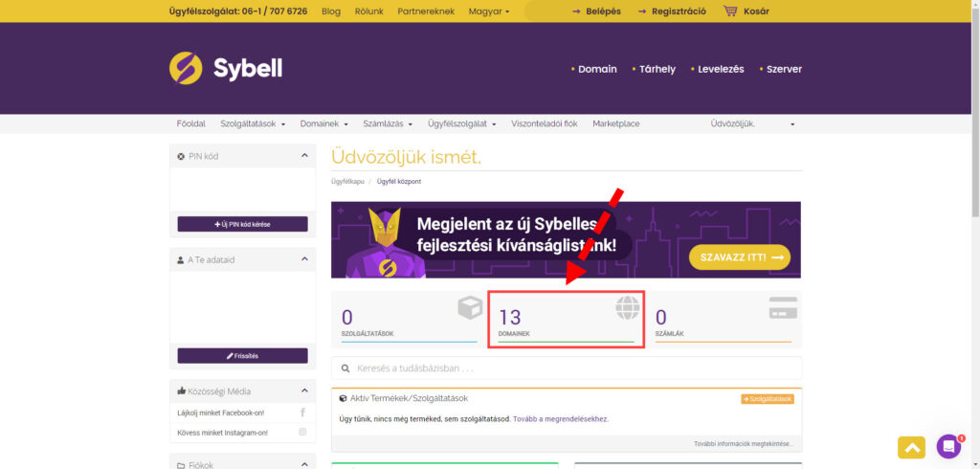Go to Főoldal in navigation bar
The width and height of the screenshot is (980, 469).
[x=190, y=123]
